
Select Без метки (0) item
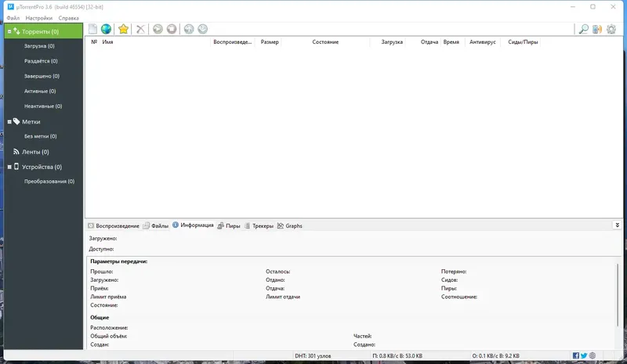(x=41, y=136)
